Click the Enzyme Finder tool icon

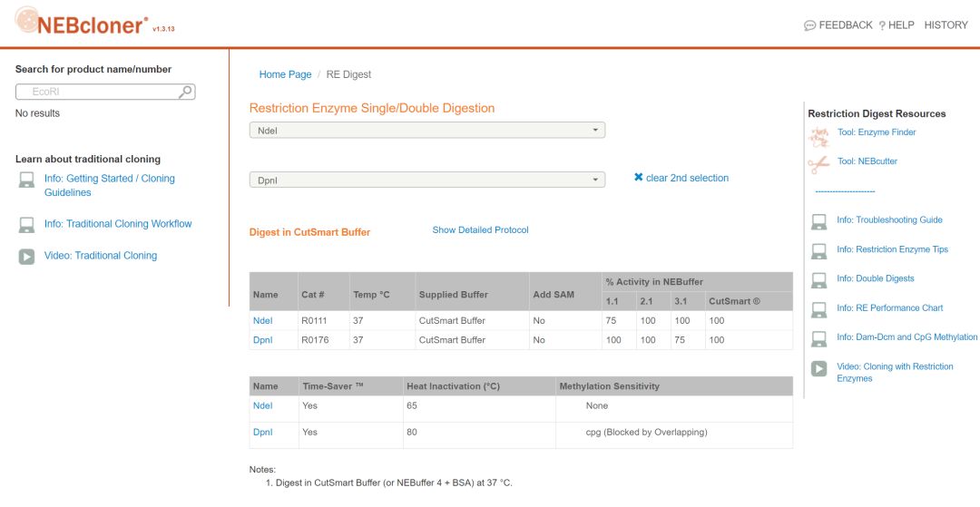(818, 135)
